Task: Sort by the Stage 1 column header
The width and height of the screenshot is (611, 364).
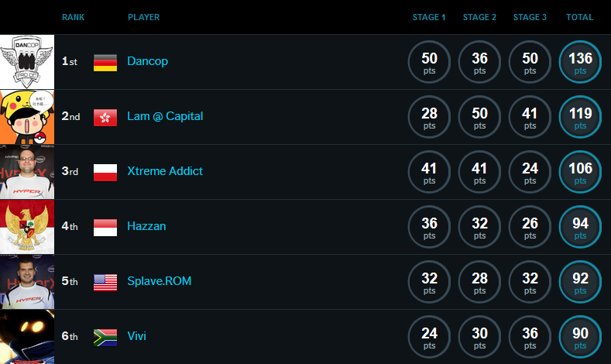Action: click(428, 17)
